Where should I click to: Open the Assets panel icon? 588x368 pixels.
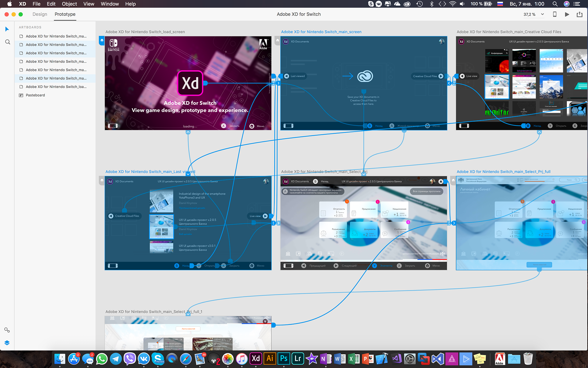click(7, 330)
